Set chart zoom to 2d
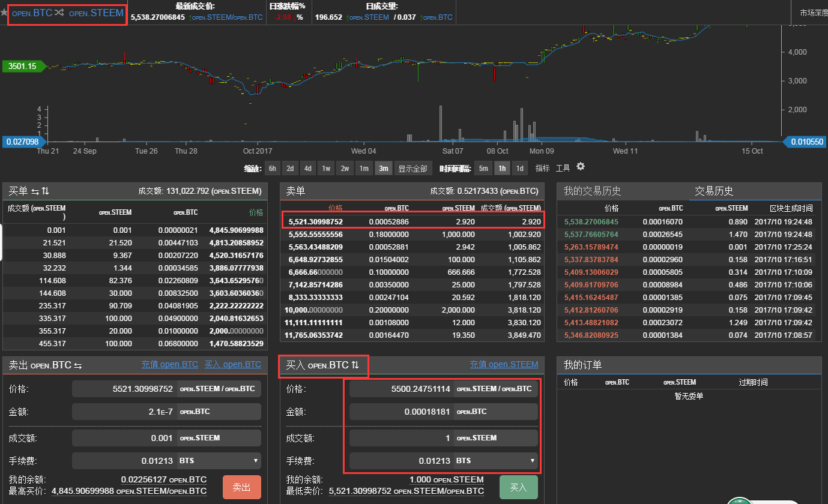The image size is (828, 504). click(289, 169)
